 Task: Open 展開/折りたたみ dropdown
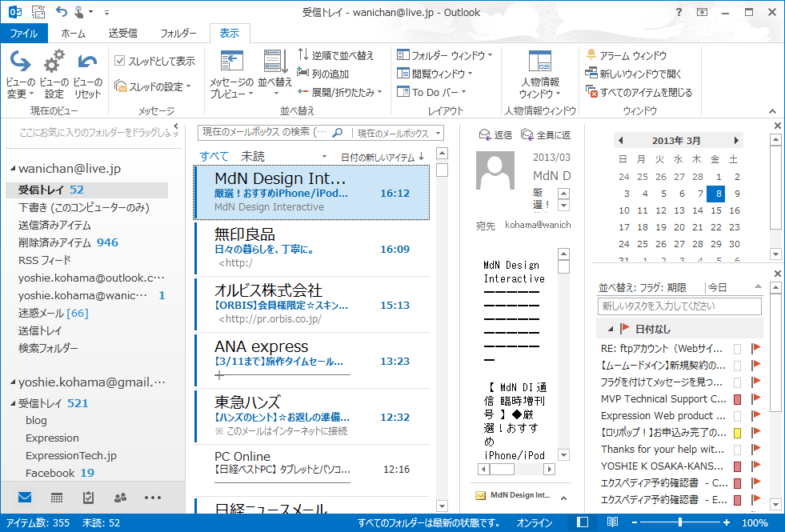(x=340, y=92)
